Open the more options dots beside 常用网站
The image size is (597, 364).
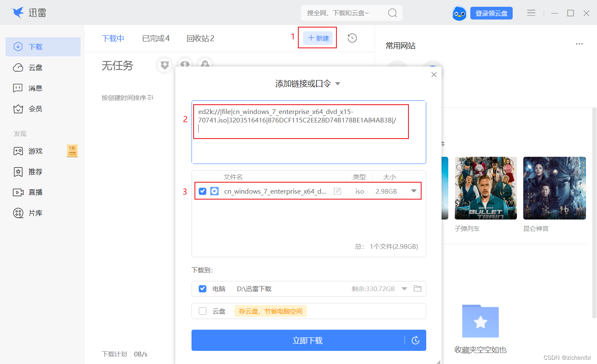[x=579, y=44]
